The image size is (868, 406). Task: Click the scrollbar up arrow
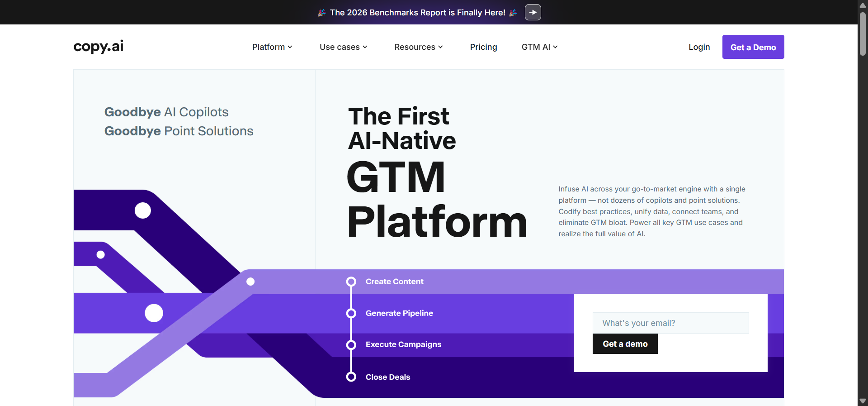[863, 5]
